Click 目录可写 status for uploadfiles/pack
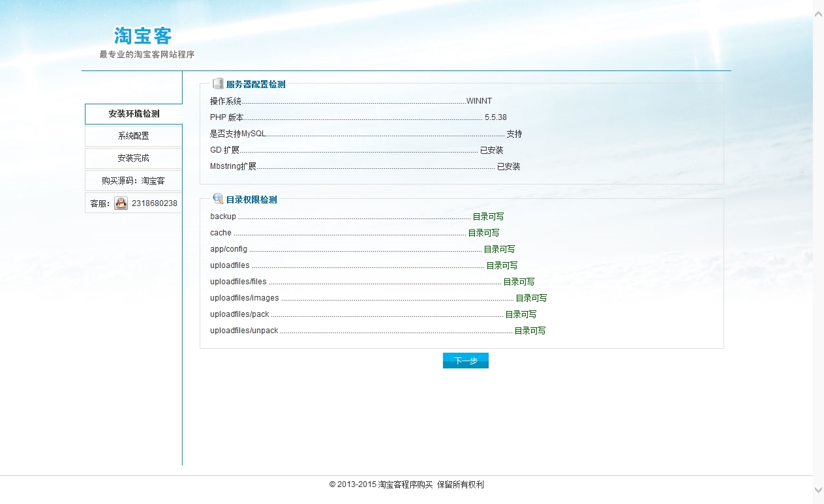 [x=521, y=314]
